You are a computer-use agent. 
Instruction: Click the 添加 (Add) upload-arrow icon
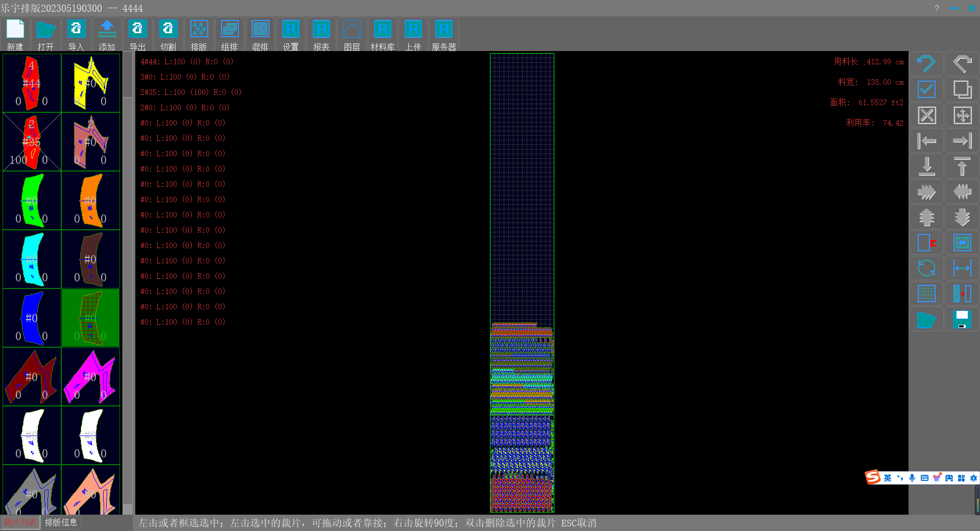click(107, 34)
